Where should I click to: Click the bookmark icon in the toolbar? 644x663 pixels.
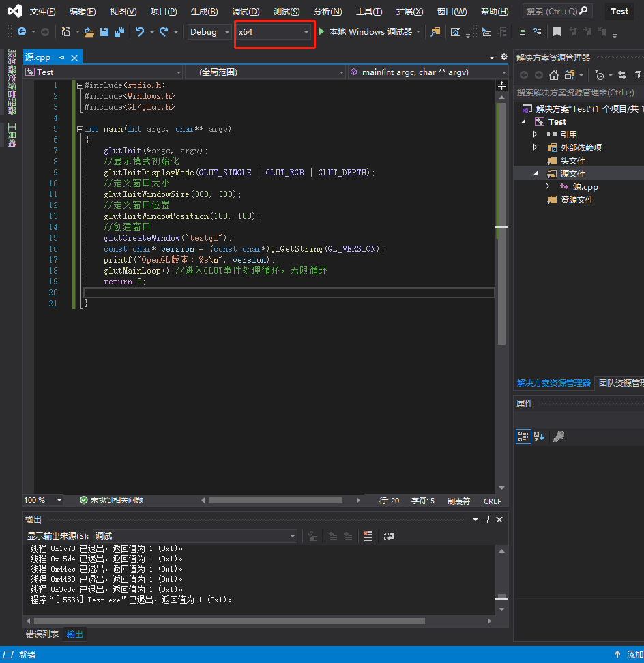[557, 31]
